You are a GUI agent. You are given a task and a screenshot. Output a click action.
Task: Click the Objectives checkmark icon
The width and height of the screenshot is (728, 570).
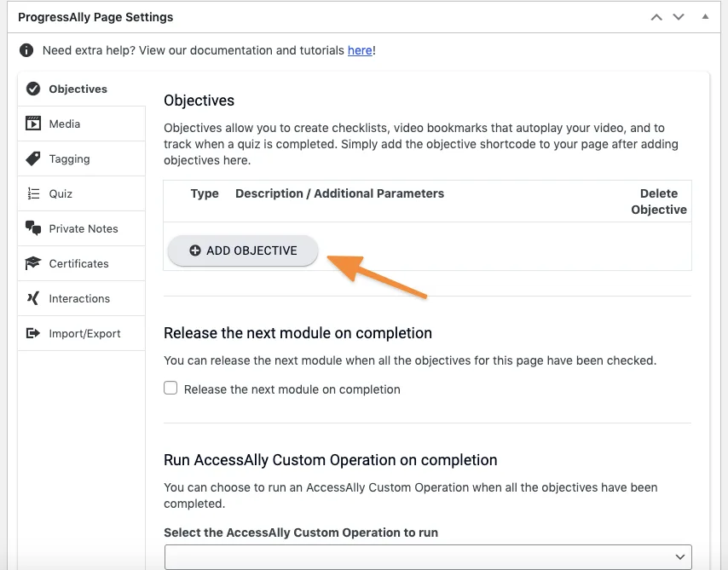[x=33, y=89]
